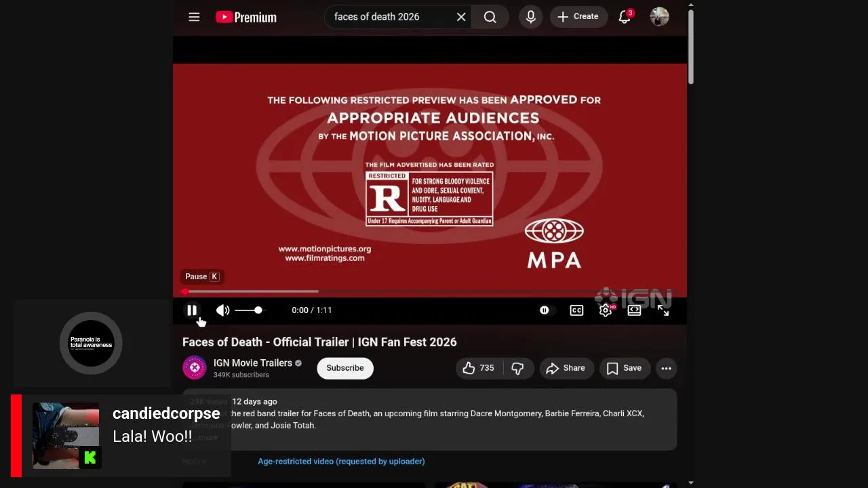Open IGN Movie Trailers channel avatar

click(x=195, y=368)
